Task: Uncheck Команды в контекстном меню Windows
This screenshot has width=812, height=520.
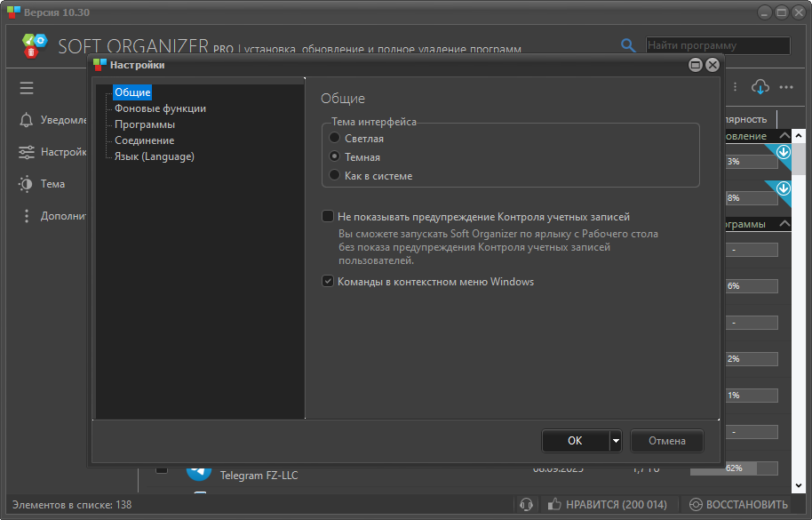Action: point(328,282)
